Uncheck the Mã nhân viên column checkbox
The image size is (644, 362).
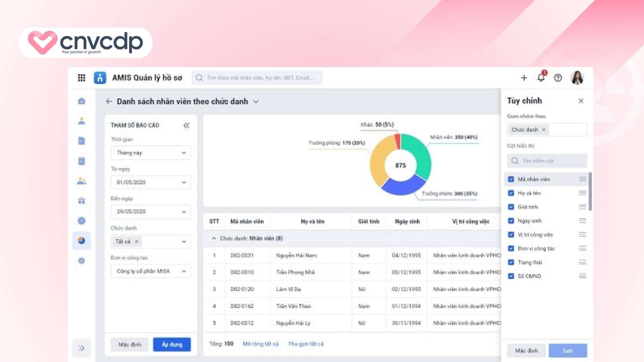[x=511, y=179]
